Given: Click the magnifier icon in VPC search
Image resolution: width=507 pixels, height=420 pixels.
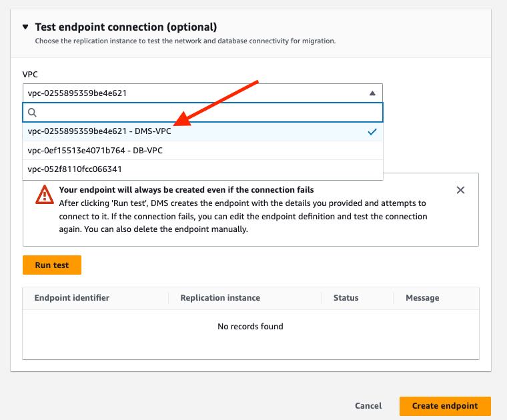Looking at the screenshot, I should click(32, 113).
